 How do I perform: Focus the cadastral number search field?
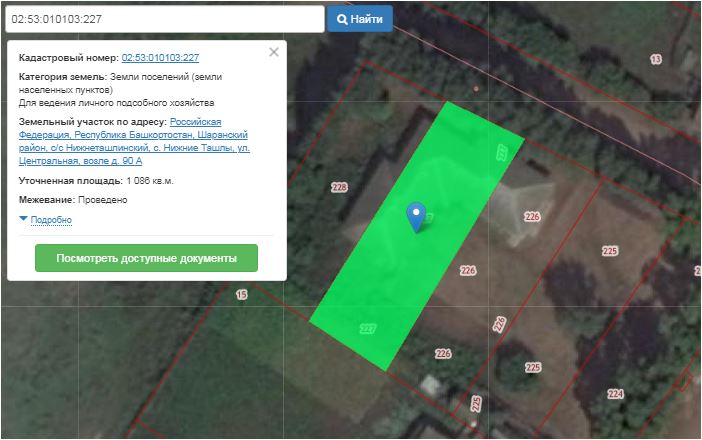point(163,19)
